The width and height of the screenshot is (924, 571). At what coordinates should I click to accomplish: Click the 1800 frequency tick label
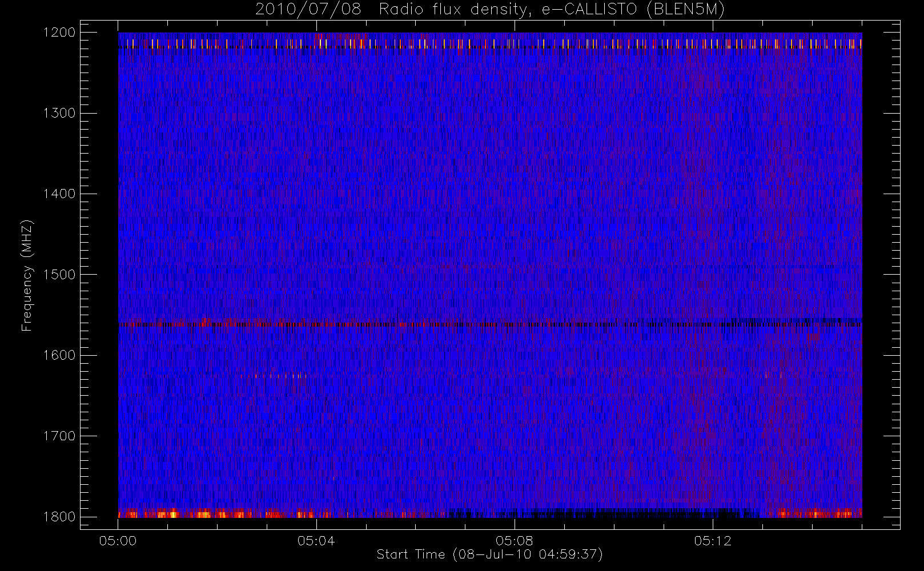coord(59,517)
